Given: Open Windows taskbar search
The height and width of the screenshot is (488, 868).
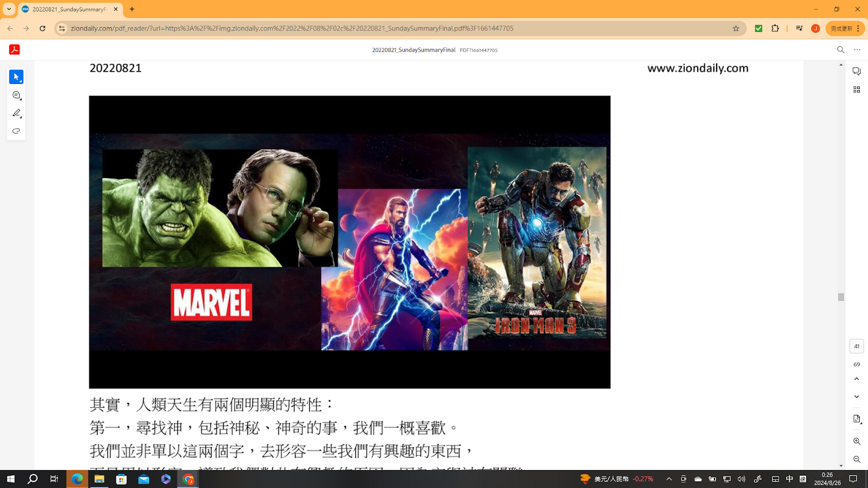Looking at the screenshot, I should pyautogui.click(x=33, y=479).
